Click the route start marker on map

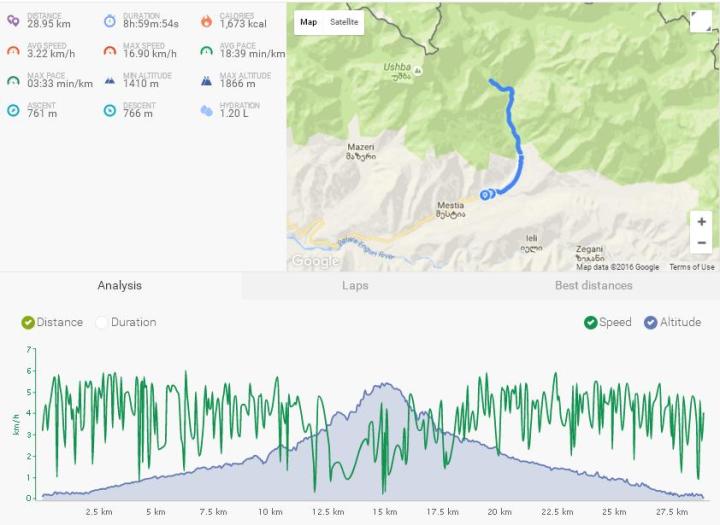[x=485, y=195]
